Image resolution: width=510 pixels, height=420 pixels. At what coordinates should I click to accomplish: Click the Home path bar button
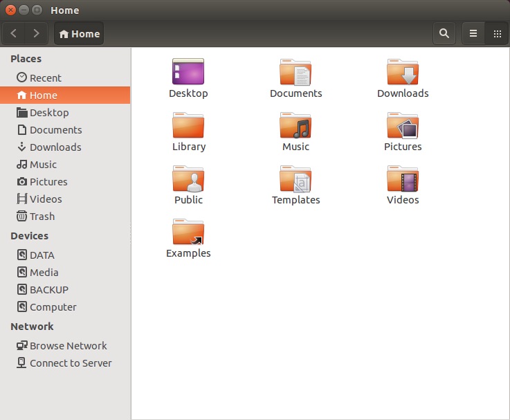pyautogui.click(x=79, y=34)
